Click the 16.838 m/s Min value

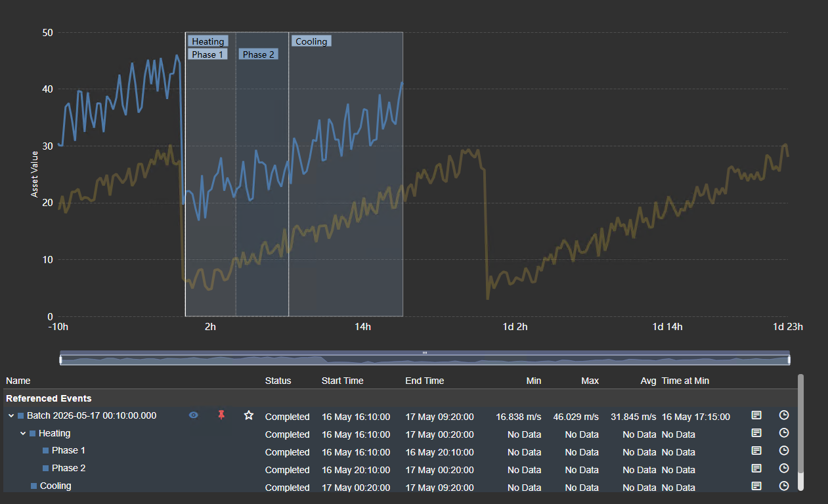519,417
